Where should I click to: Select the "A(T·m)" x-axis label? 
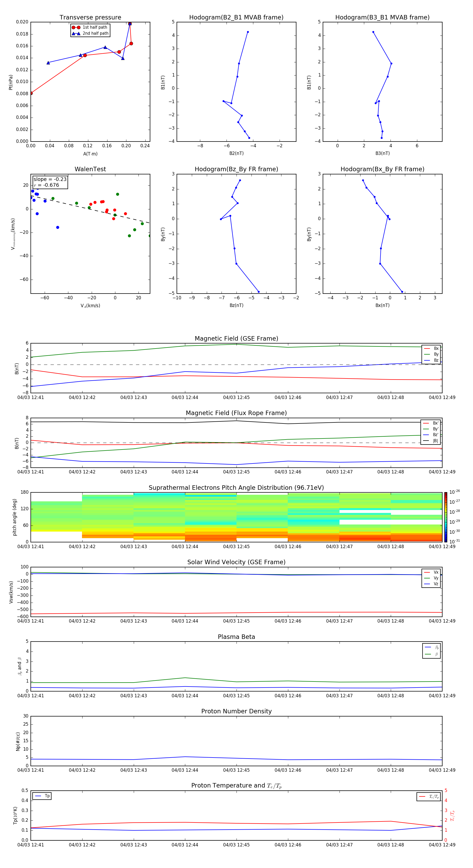click(x=90, y=154)
